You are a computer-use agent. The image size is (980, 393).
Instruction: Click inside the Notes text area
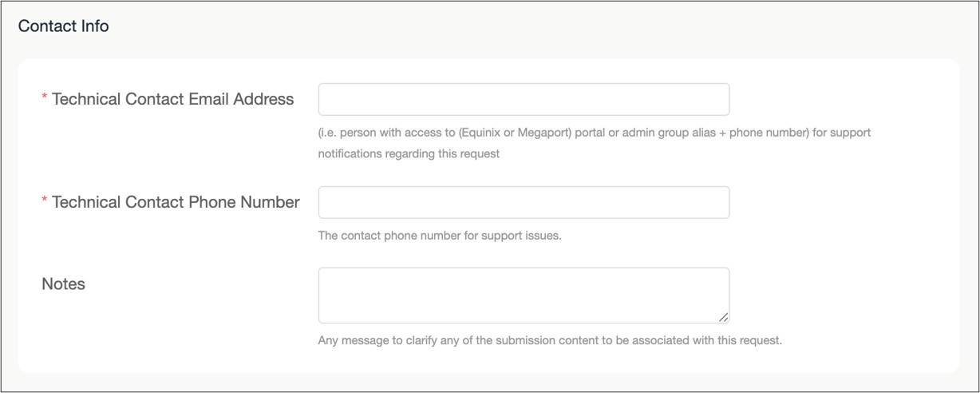pyautogui.click(x=524, y=295)
